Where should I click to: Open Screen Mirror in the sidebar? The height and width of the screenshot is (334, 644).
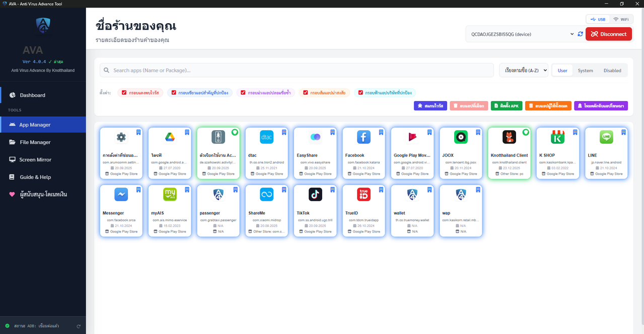43,159
